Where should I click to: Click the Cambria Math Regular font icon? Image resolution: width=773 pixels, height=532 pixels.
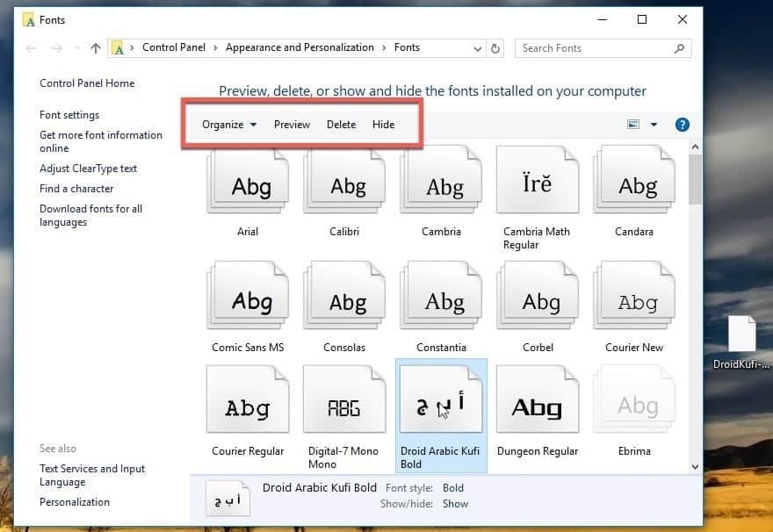(x=537, y=183)
